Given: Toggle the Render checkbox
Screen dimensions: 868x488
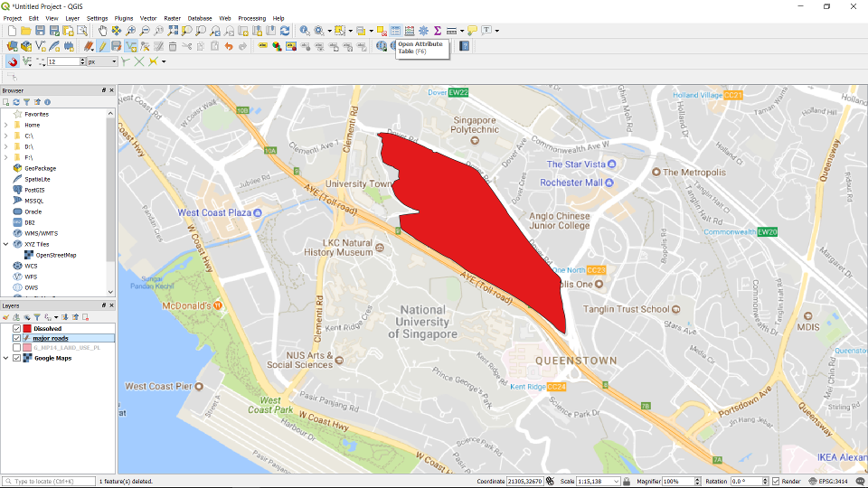Looking at the screenshot, I should 776,482.
